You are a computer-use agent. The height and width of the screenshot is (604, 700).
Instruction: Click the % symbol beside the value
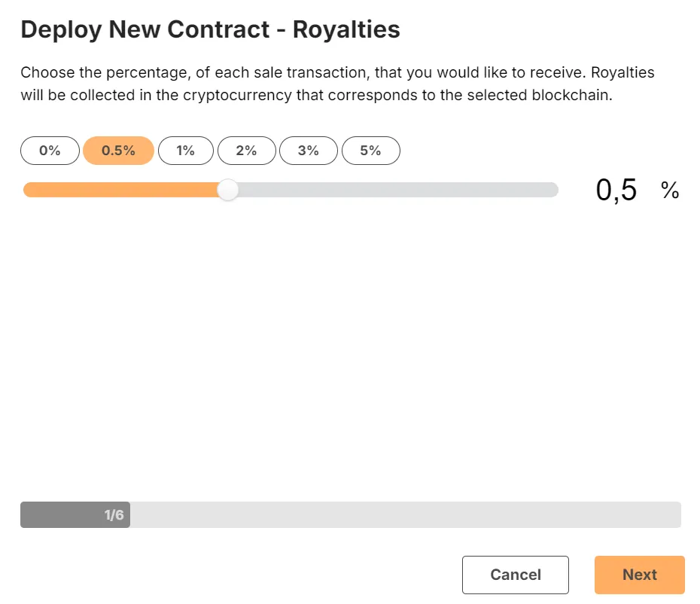click(670, 191)
